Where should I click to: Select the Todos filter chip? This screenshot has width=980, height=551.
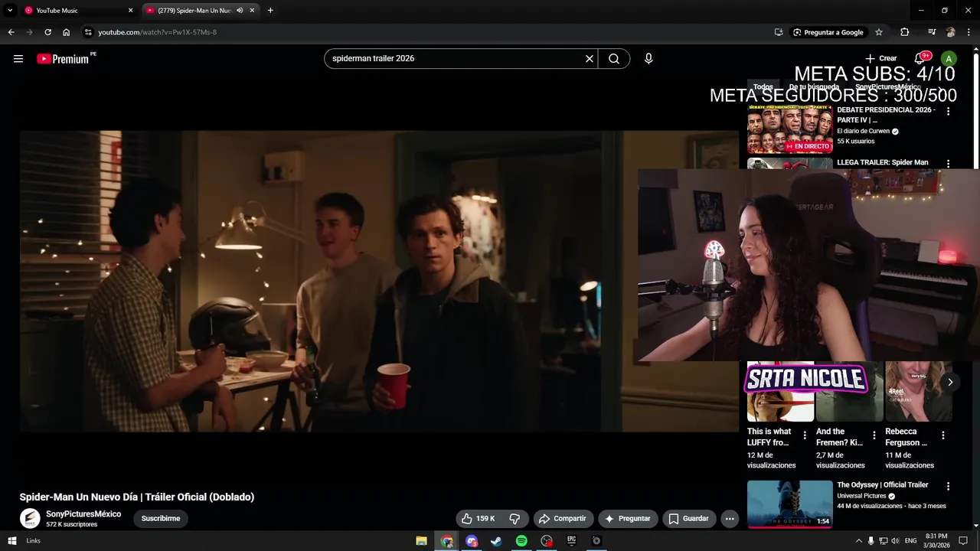pyautogui.click(x=763, y=86)
